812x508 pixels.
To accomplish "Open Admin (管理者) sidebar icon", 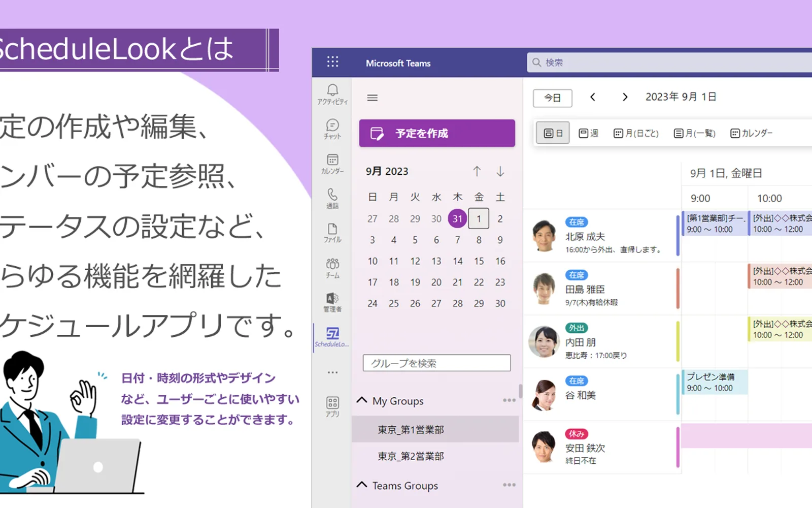I will point(332,302).
